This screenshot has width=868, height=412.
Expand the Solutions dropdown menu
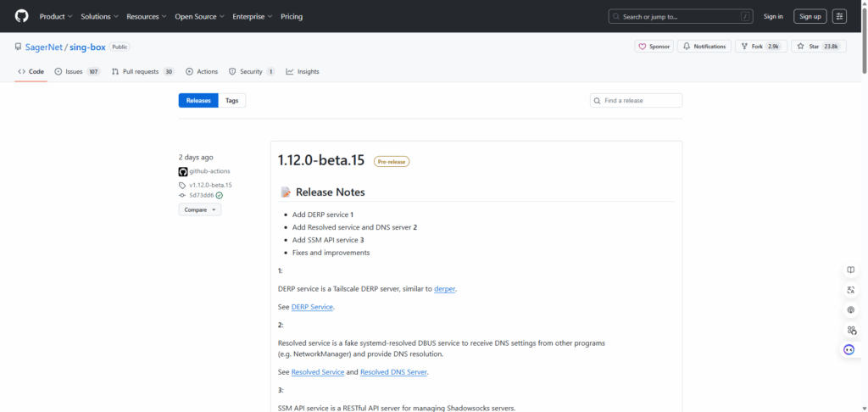(99, 16)
